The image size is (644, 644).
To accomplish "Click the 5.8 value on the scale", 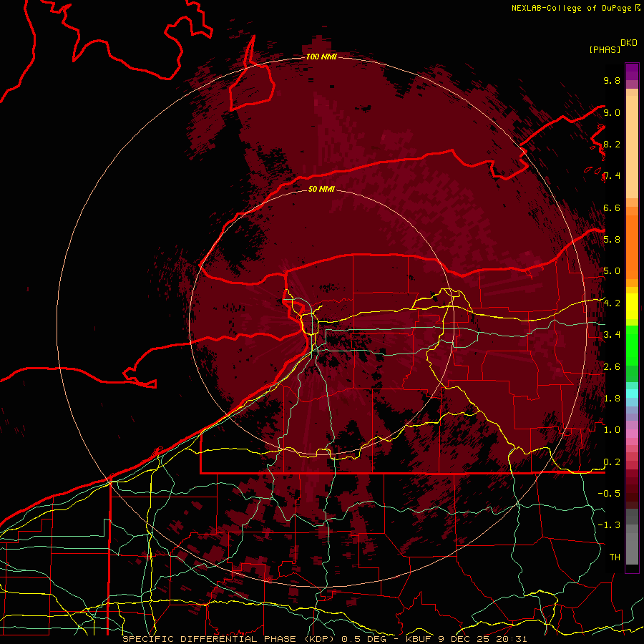I will [612, 240].
